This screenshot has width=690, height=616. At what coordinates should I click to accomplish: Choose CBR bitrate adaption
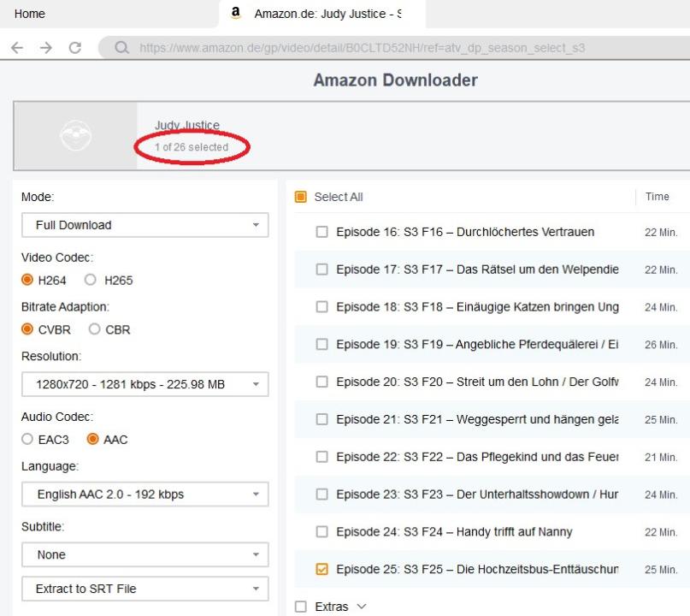tap(96, 329)
